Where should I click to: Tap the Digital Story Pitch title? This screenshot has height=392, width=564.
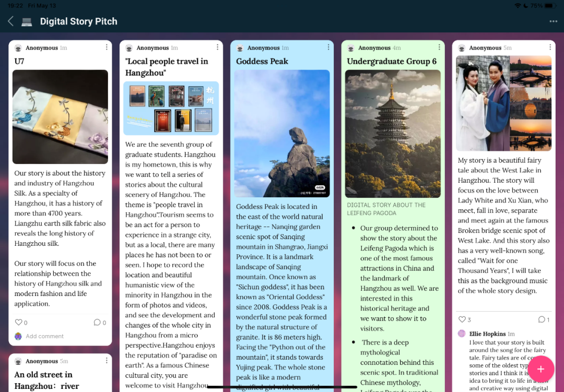tap(78, 21)
